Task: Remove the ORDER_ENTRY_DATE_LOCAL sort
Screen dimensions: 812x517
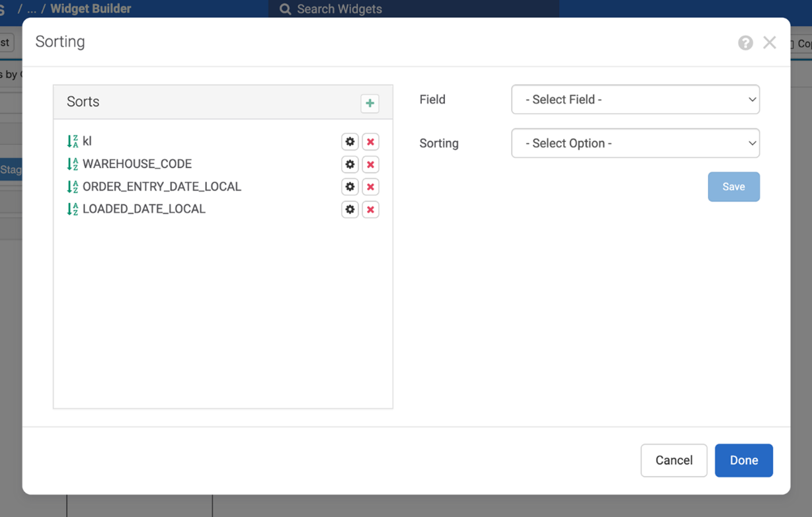Action: coord(370,187)
